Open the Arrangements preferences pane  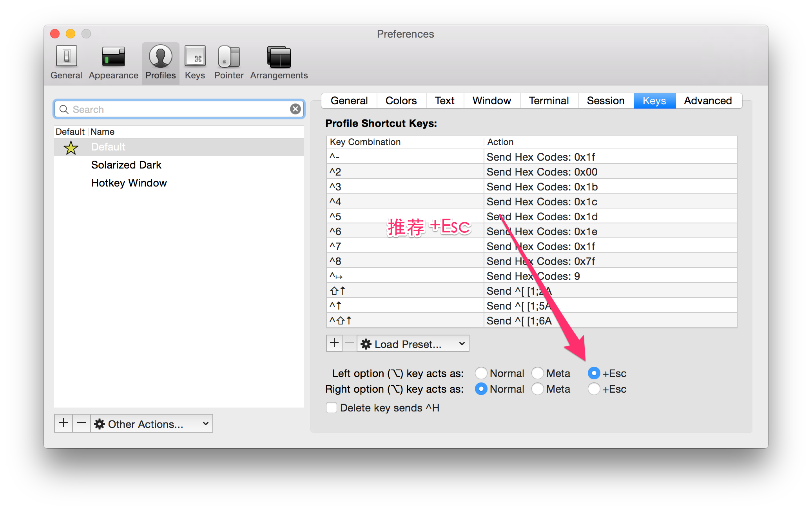(278, 62)
